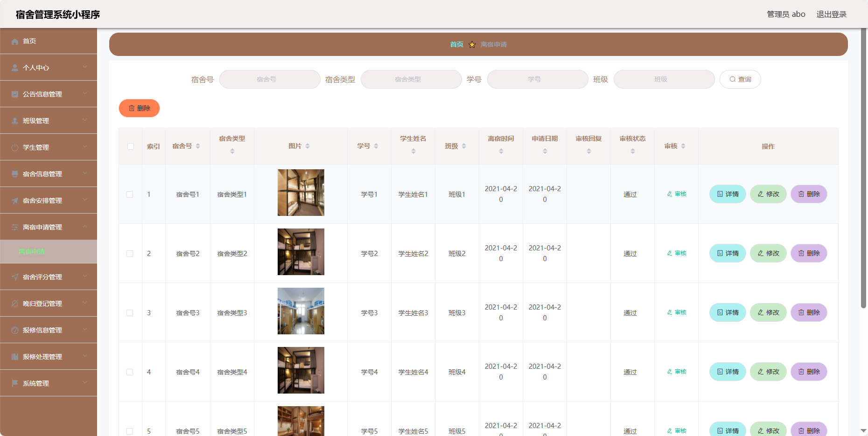The height and width of the screenshot is (436, 868).
Task: Click the dorm thumbnail in row 宿舍号3
Action: click(x=301, y=311)
